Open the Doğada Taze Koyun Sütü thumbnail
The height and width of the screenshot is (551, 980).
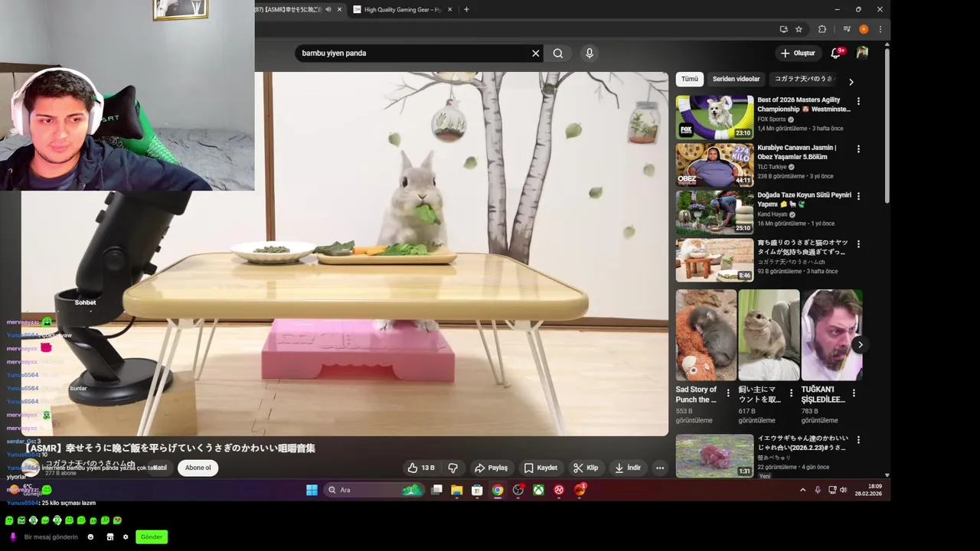coord(714,212)
